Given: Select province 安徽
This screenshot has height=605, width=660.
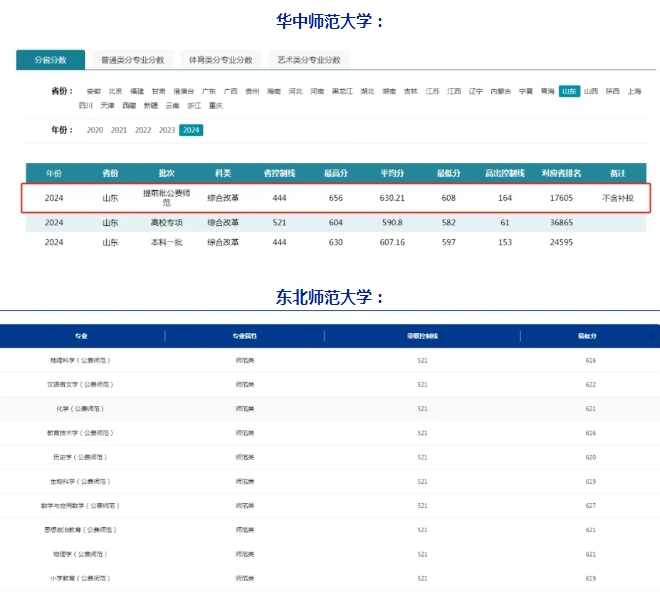Looking at the screenshot, I should pyautogui.click(x=93, y=91).
